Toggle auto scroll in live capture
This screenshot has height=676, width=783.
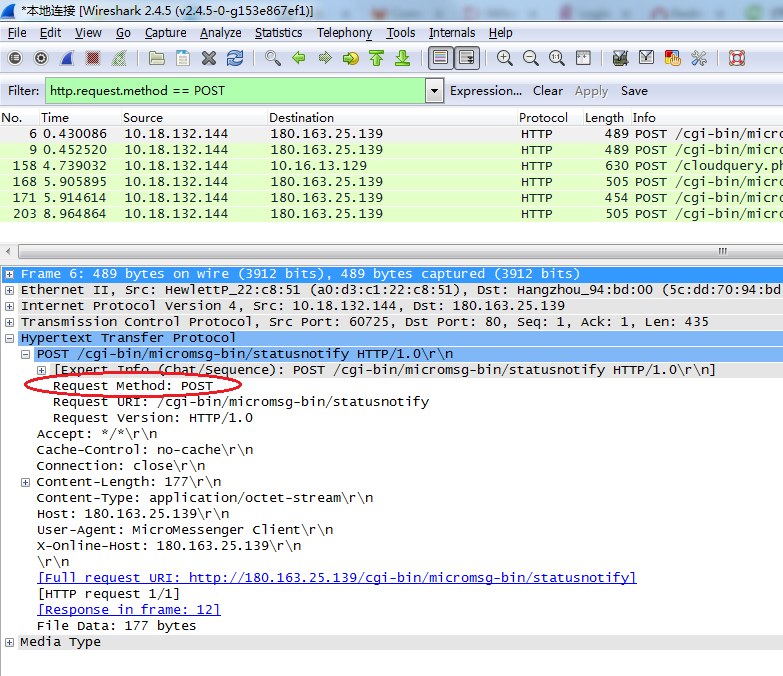(x=466, y=58)
